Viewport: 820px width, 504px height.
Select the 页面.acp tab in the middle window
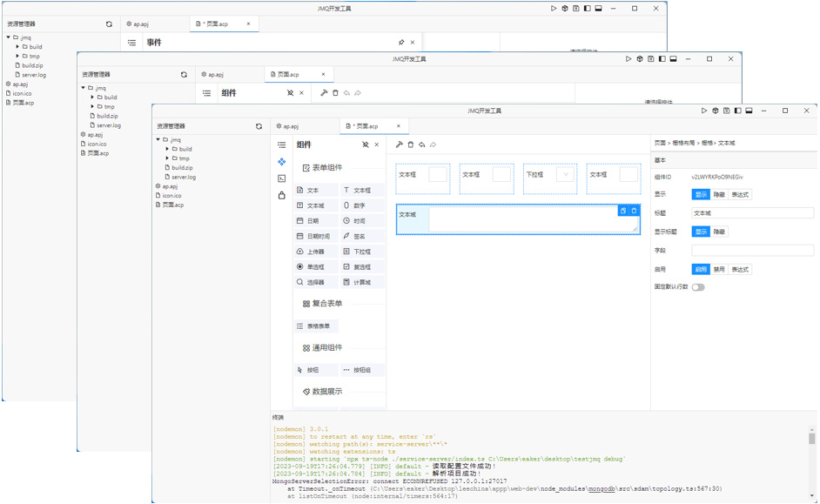(299, 75)
